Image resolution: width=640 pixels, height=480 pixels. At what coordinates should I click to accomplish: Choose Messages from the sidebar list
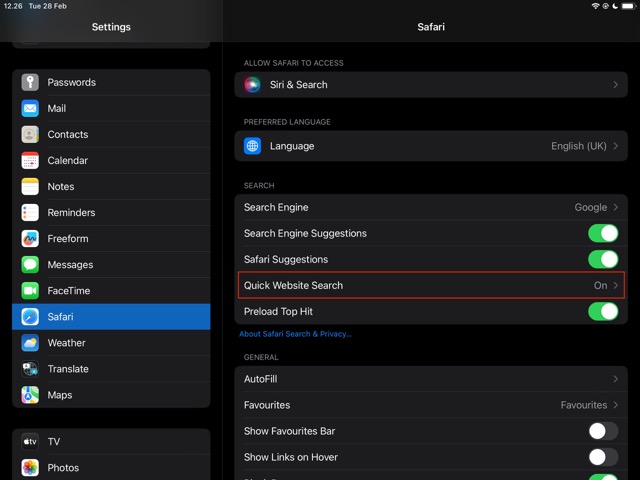point(110,265)
